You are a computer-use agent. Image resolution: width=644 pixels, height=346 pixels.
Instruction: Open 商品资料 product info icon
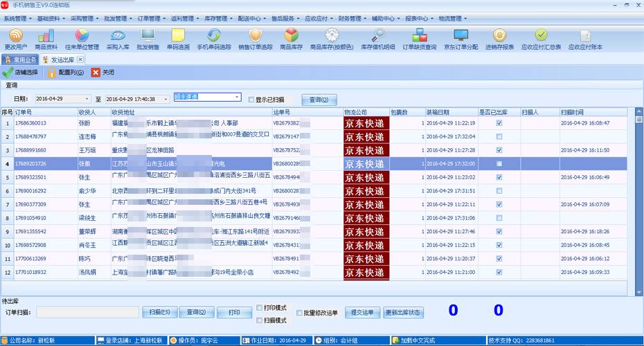coord(46,39)
